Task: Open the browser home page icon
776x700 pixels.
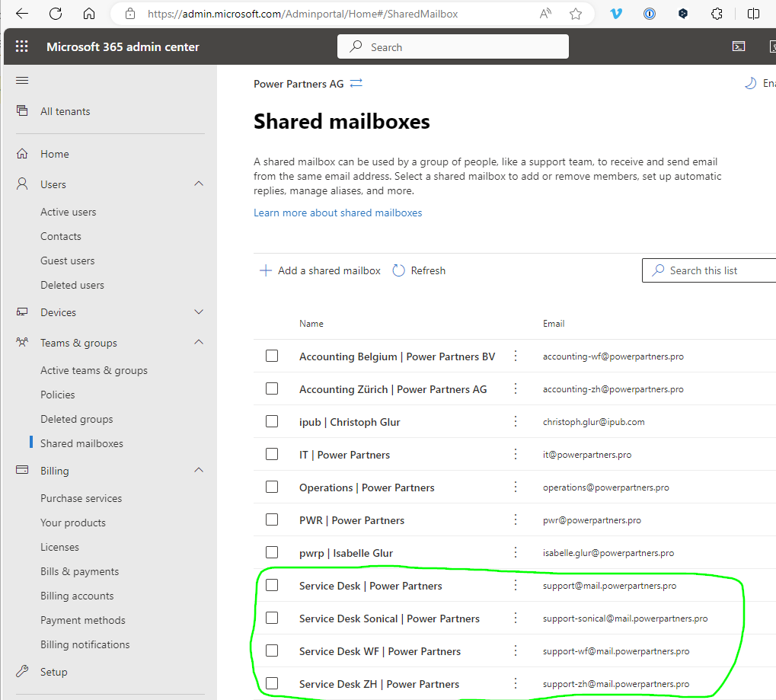Action: (89, 14)
